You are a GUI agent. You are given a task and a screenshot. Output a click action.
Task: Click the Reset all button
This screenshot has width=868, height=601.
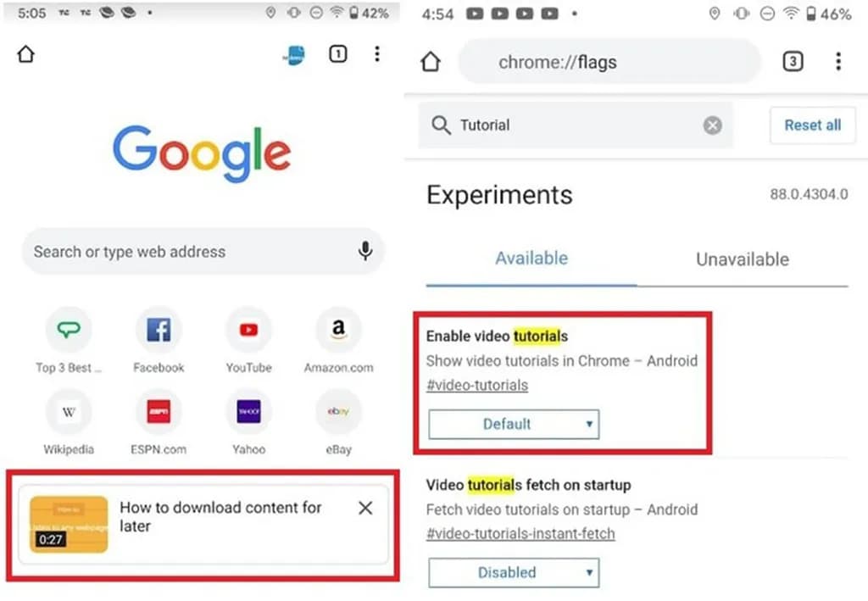pos(812,125)
